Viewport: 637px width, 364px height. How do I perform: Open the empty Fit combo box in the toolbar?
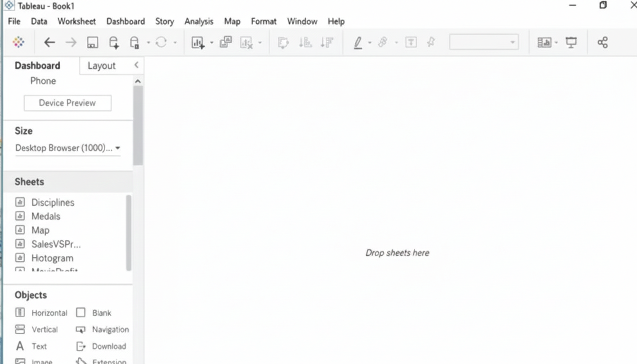pyautogui.click(x=483, y=43)
